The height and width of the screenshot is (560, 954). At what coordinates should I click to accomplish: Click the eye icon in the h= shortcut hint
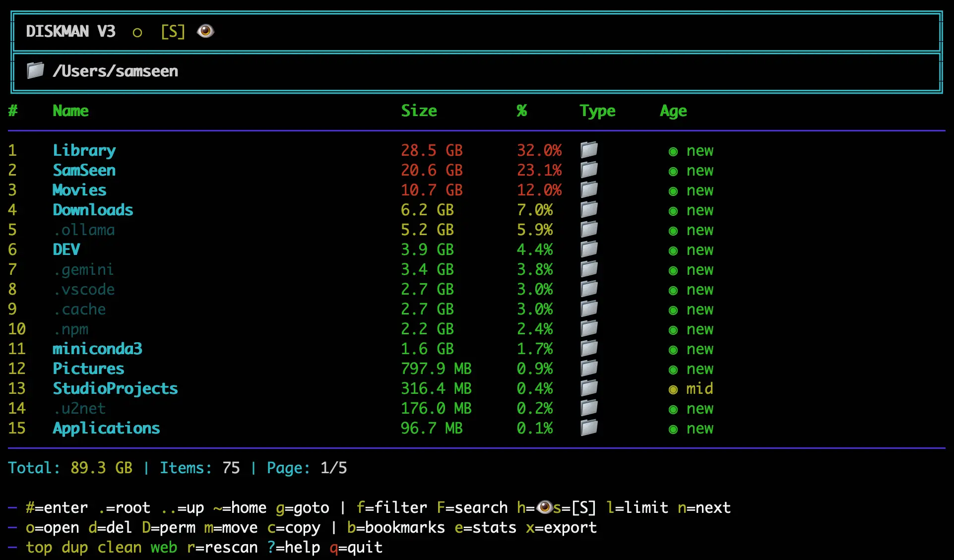pos(545,507)
